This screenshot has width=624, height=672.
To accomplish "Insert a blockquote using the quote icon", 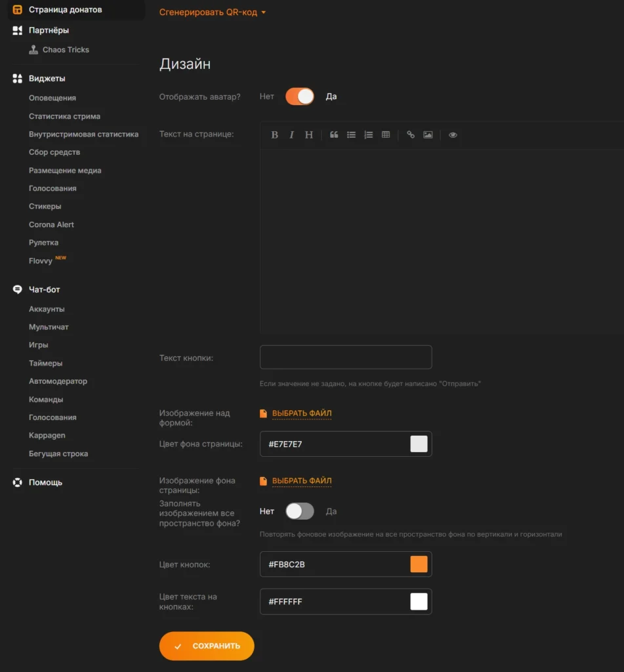I will pyautogui.click(x=334, y=135).
